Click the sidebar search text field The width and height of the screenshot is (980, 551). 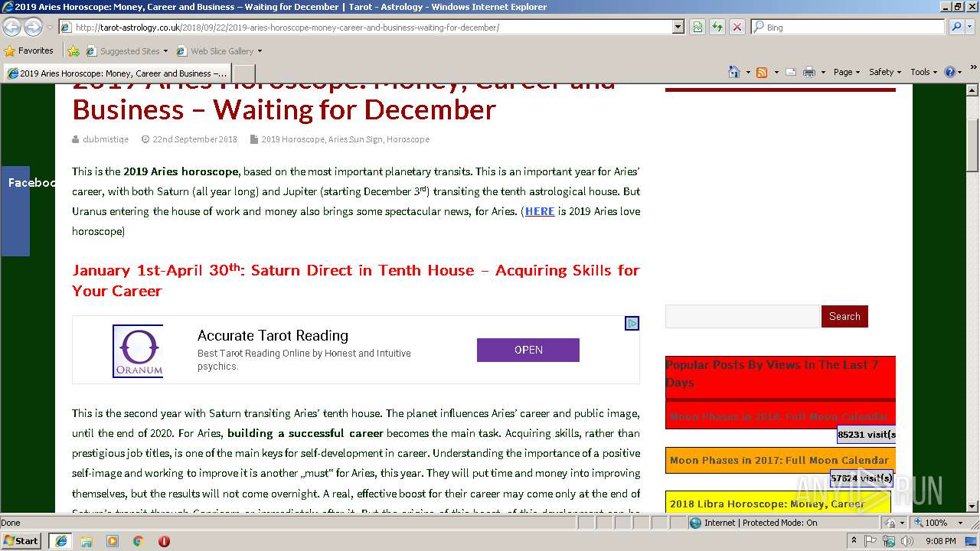coord(743,316)
